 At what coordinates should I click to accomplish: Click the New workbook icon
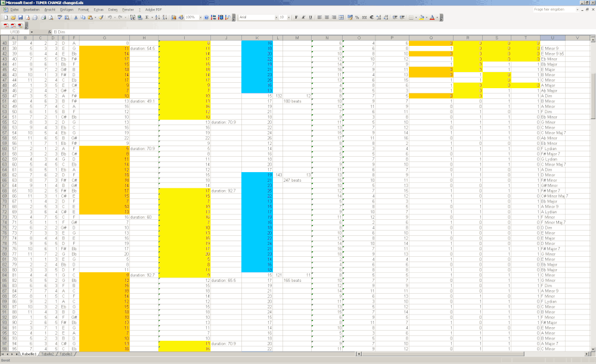coord(6,17)
